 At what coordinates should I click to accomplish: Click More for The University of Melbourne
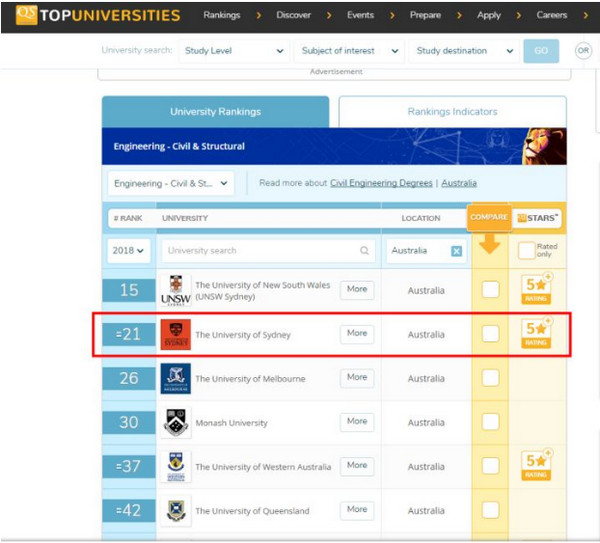click(x=357, y=377)
